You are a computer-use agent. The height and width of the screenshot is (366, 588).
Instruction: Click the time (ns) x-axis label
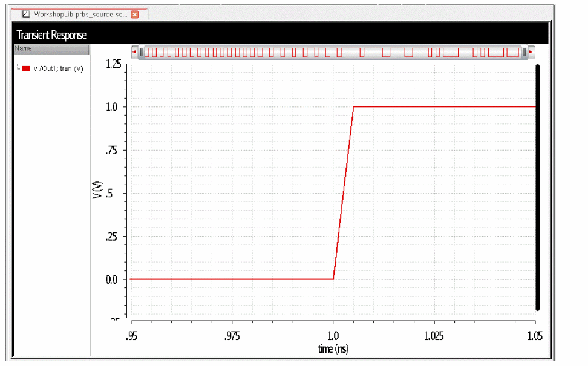(333, 348)
